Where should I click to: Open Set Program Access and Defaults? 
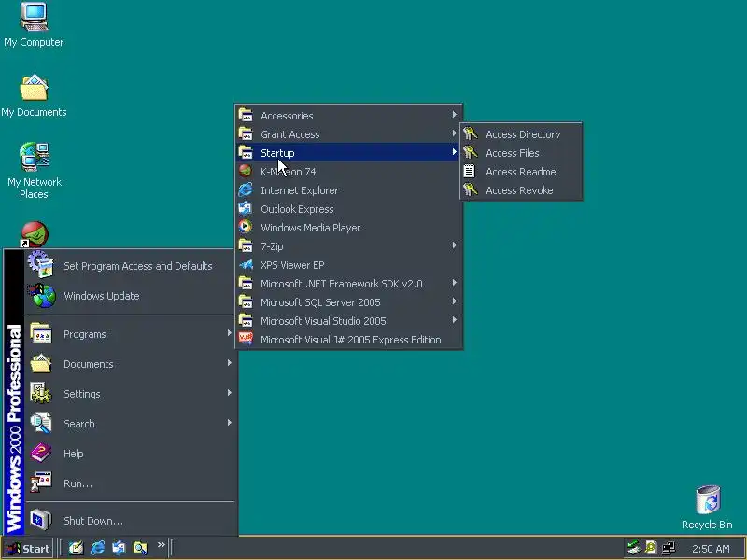pyautogui.click(x=130, y=266)
